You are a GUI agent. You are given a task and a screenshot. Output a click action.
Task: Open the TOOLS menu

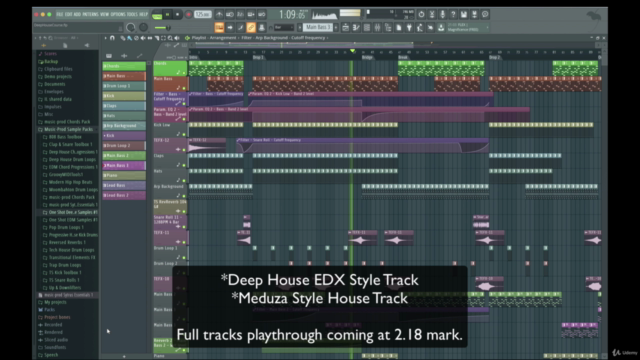click(x=132, y=14)
